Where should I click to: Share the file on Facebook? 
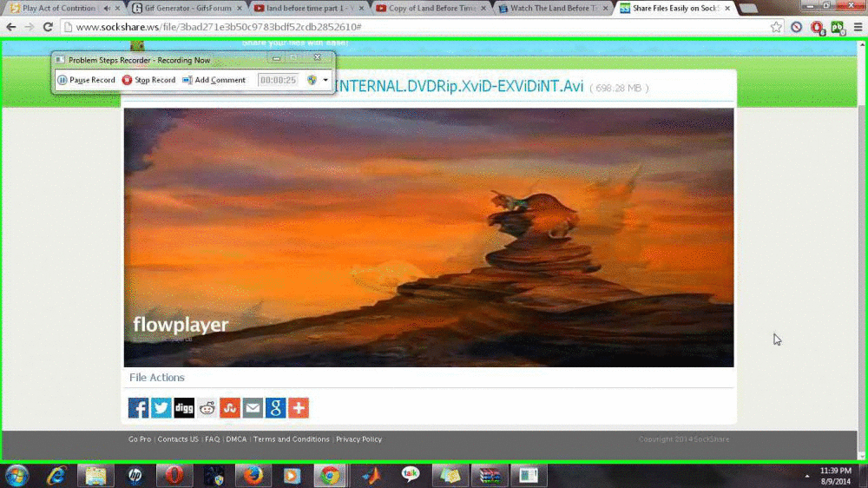tap(138, 408)
